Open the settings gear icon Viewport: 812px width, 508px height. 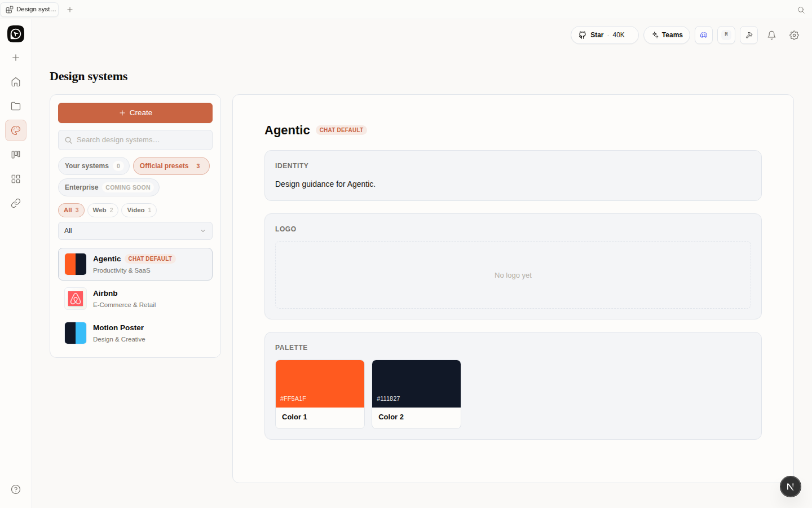794,35
